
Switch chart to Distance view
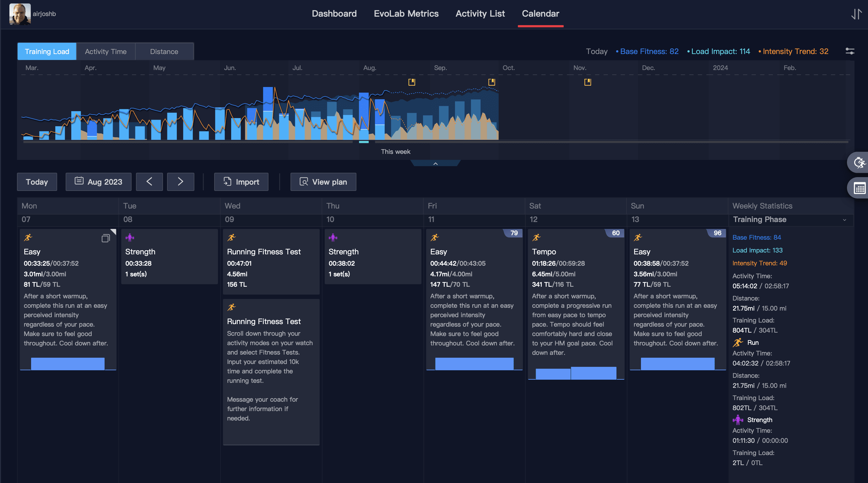(x=164, y=52)
